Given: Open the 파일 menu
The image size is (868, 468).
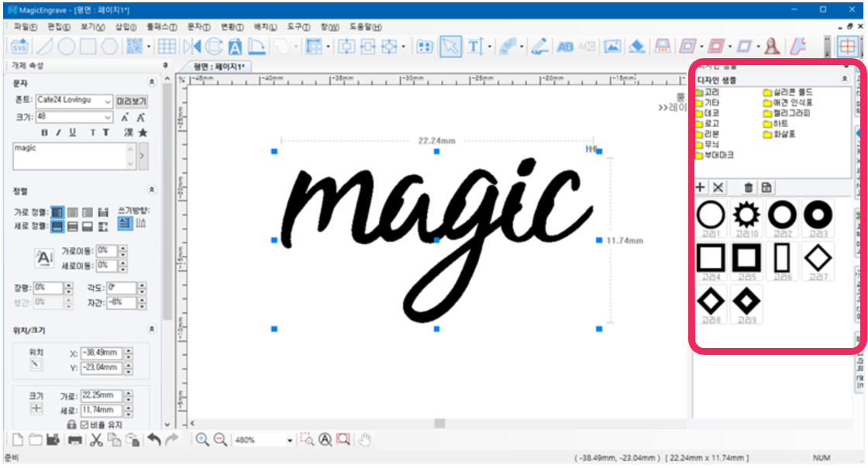Looking at the screenshot, I should tap(26, 26).
